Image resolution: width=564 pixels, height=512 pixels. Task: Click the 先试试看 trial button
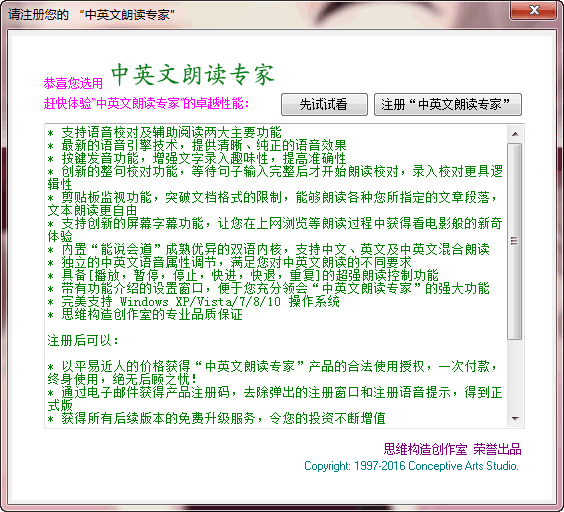[324, 105]
